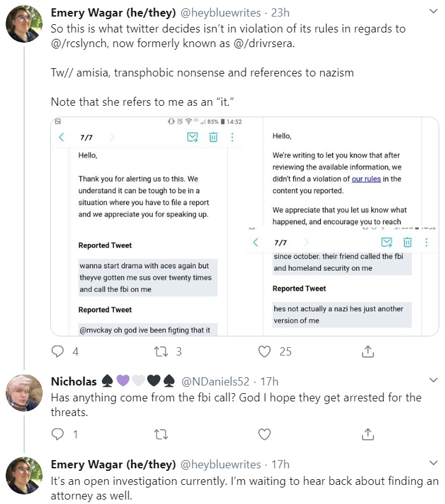Image resolution: width=445 pixels, height=504 pixels.
Task: Open Nicholas's profile picture
Action: pos(24,392)
